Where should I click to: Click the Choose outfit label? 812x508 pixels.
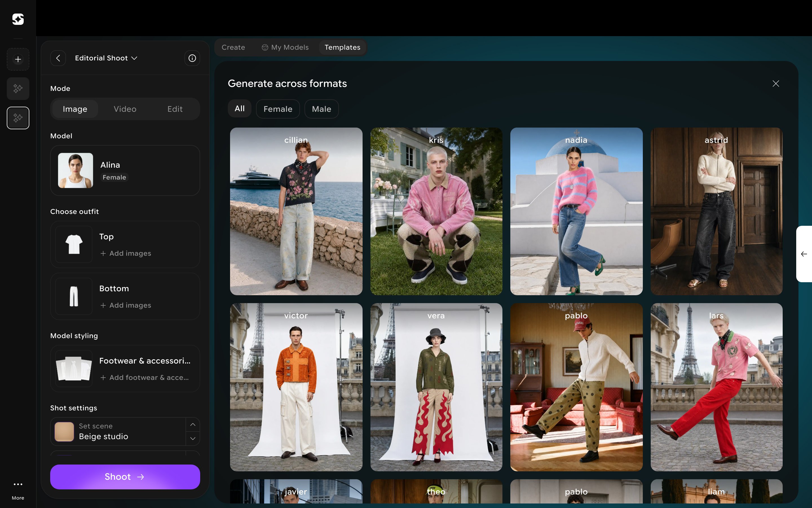click(x=74, y=211)
